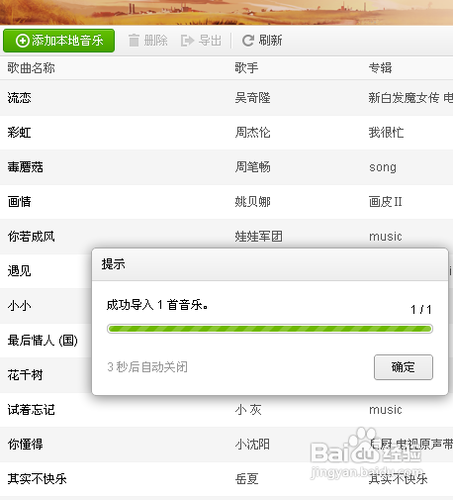Screen dimensions: 453x500
Task: Click artist 吴奇隆
Action: pos(253,98)
